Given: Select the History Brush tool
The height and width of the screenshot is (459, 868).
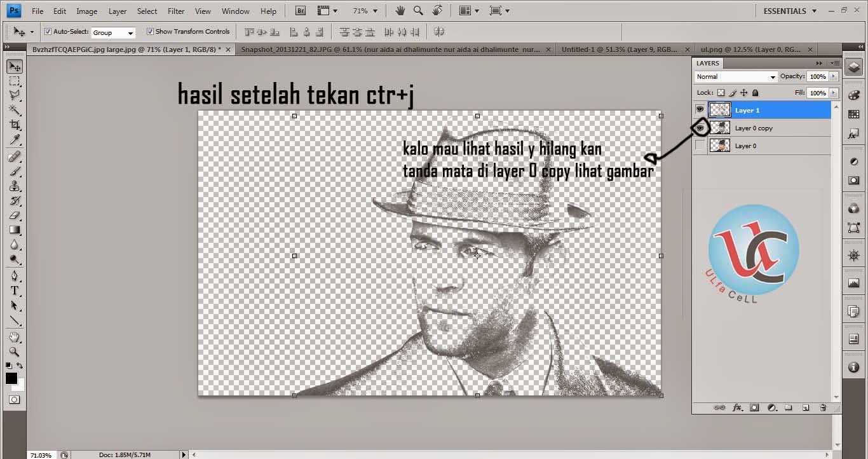Looking at the screenshot, I should pos(15,201).
